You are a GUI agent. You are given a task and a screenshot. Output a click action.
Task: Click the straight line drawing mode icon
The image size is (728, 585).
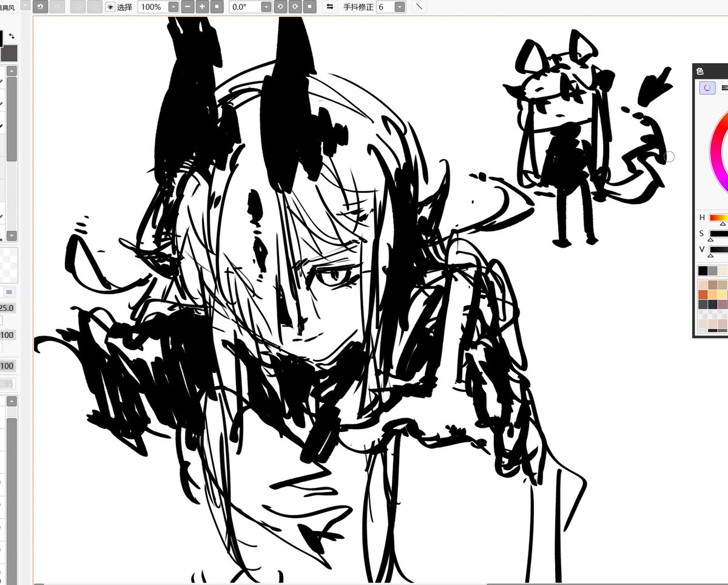(420, 7)
